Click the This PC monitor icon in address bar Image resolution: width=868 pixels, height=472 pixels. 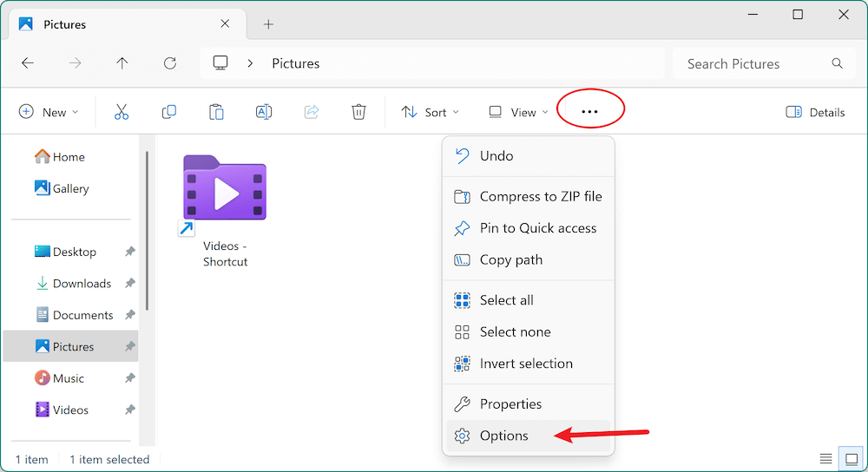pyautogui.click(x=220, y=63)
